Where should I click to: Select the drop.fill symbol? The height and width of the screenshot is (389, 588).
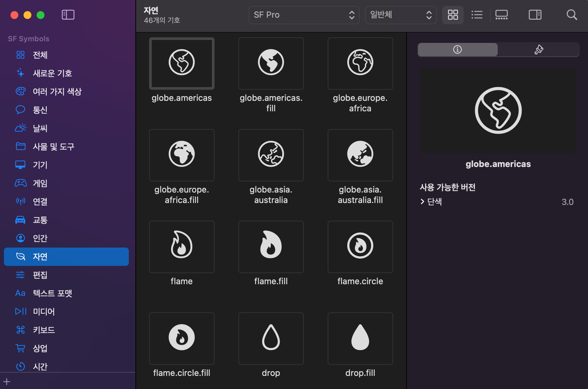[360, 339]
